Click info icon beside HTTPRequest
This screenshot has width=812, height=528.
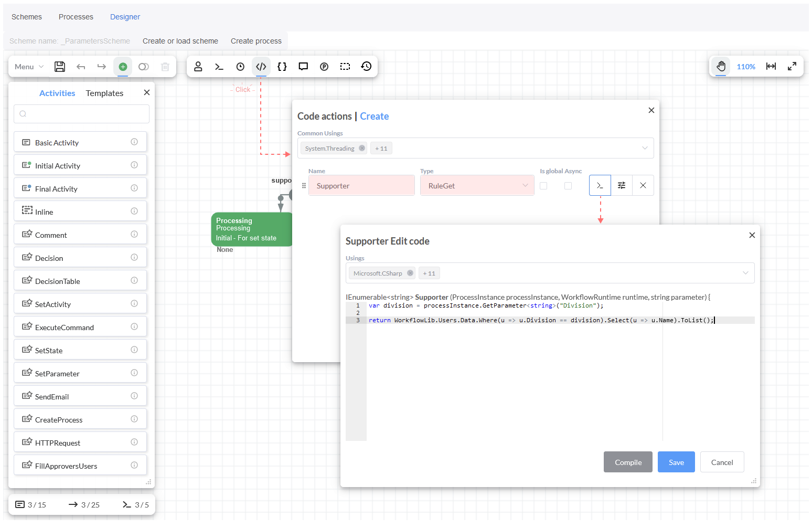tap(134, 442)
